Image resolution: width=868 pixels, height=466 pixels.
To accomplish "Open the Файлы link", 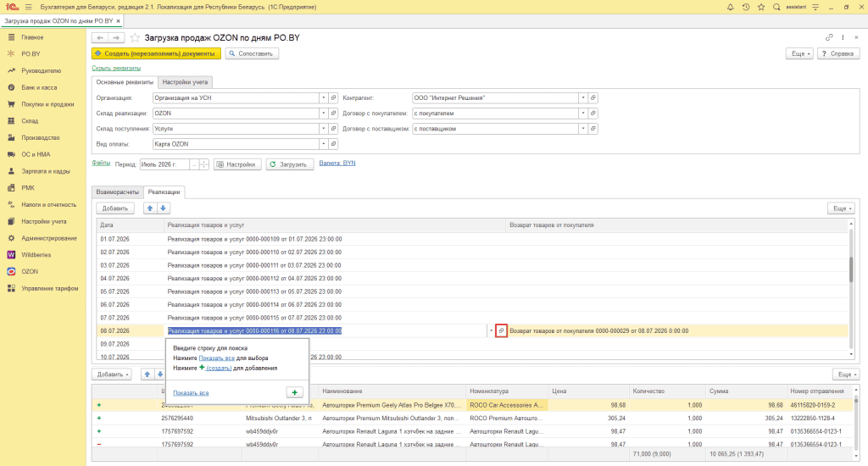I will click(101, 163).
